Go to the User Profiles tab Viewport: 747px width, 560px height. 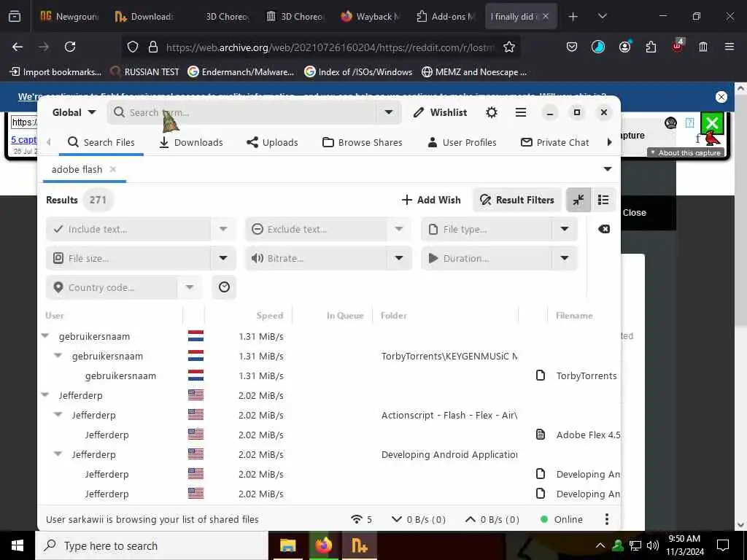pos(462,142)
